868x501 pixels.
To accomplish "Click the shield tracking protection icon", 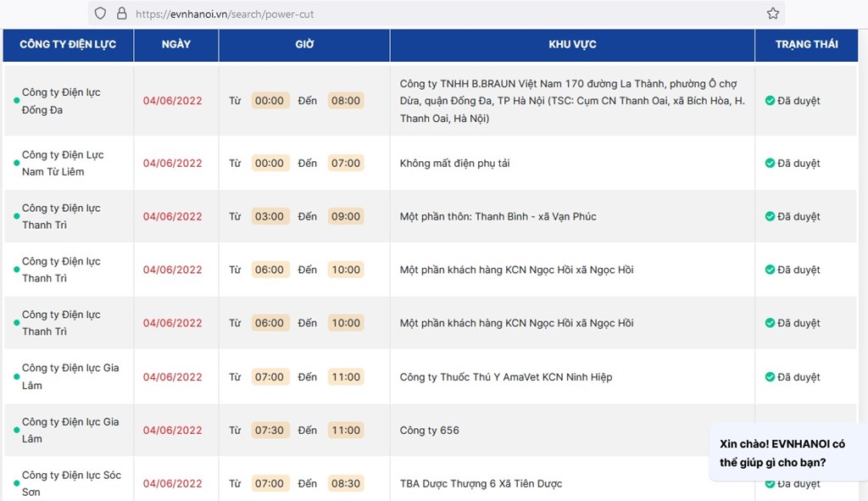I will click(x=100, y=14).
